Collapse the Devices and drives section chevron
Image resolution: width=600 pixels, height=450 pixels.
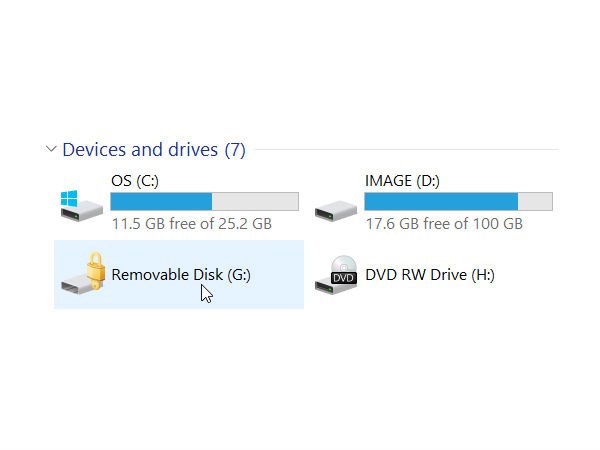pos(51,148)
